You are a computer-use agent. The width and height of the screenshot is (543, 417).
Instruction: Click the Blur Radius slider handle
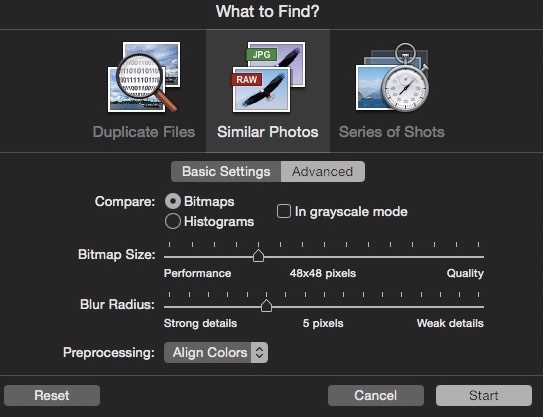click(x=266, y=306)
